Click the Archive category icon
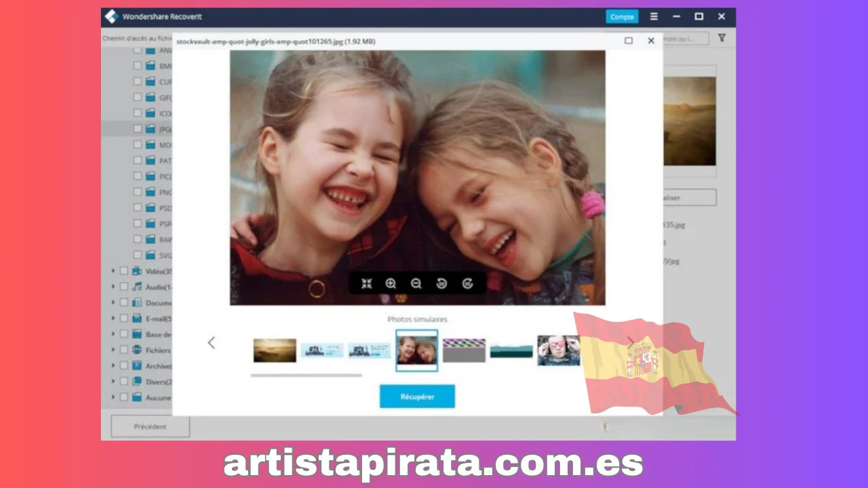The height and width of the screenshot is (488, 868). pos(136,365)
